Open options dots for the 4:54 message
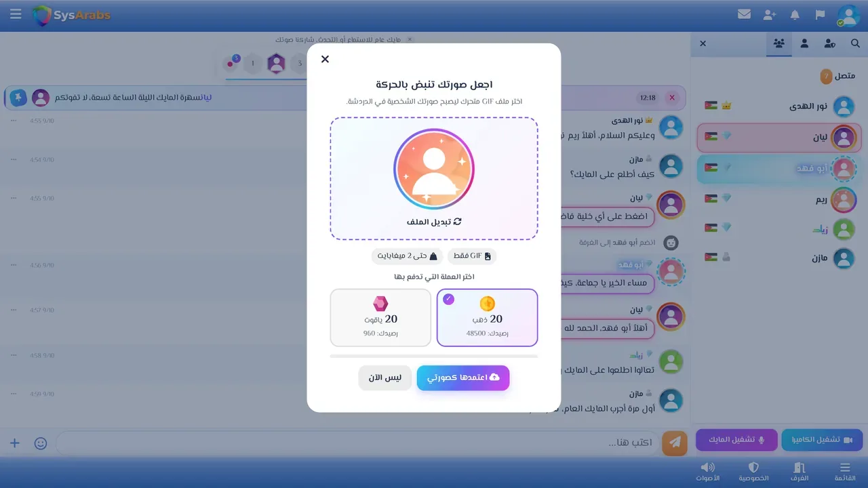868x488 pixels. tap(13, 159)
